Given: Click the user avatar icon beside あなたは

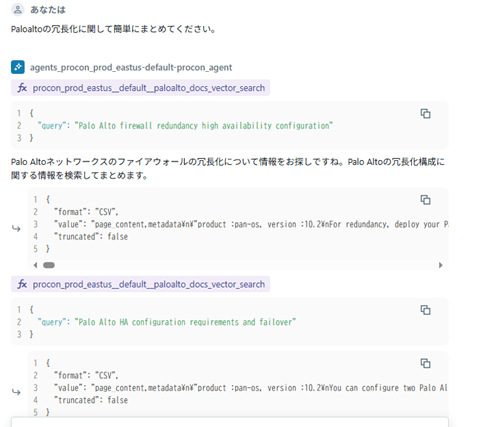Looking at the screenshot, I should (x=17, y=10).
